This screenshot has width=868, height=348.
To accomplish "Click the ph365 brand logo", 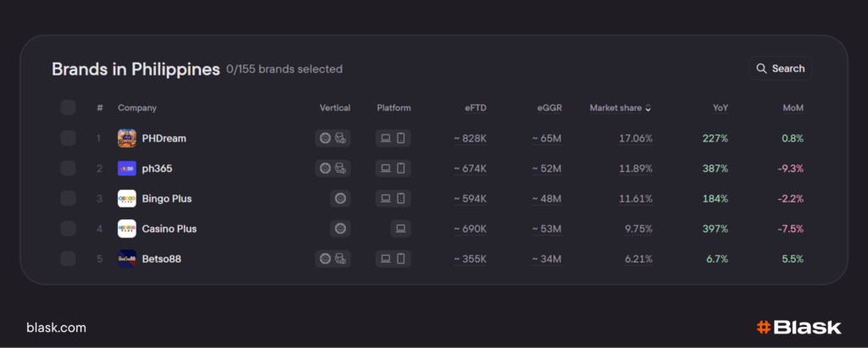I will pos(127,168).
